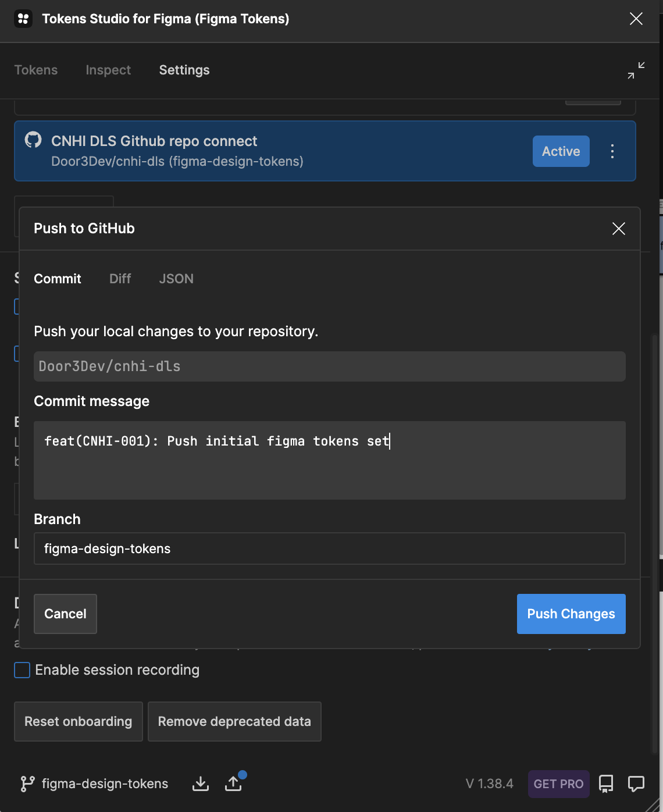Image resolution: width=663 pixels, height=812 pixels.
Task: Open the Settings tab
Action: pos(184,70)
